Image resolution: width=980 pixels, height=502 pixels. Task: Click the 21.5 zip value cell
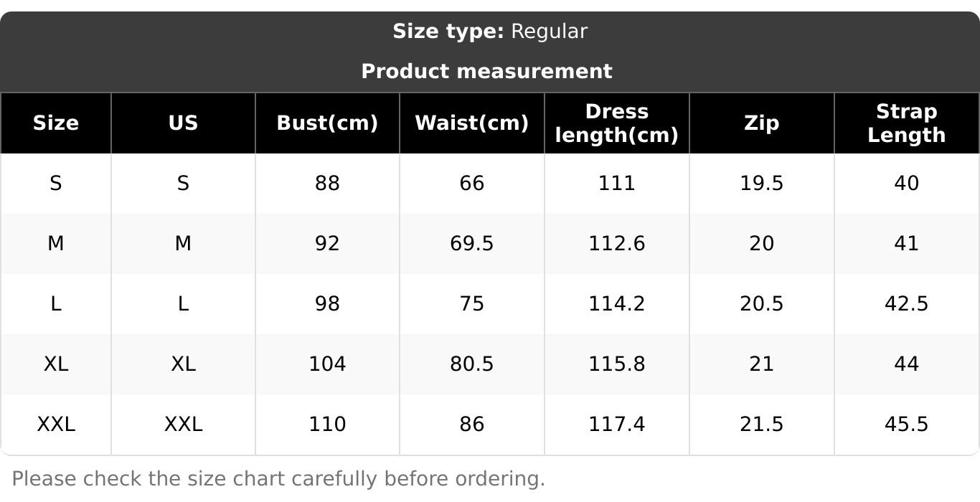click(761, 425)
